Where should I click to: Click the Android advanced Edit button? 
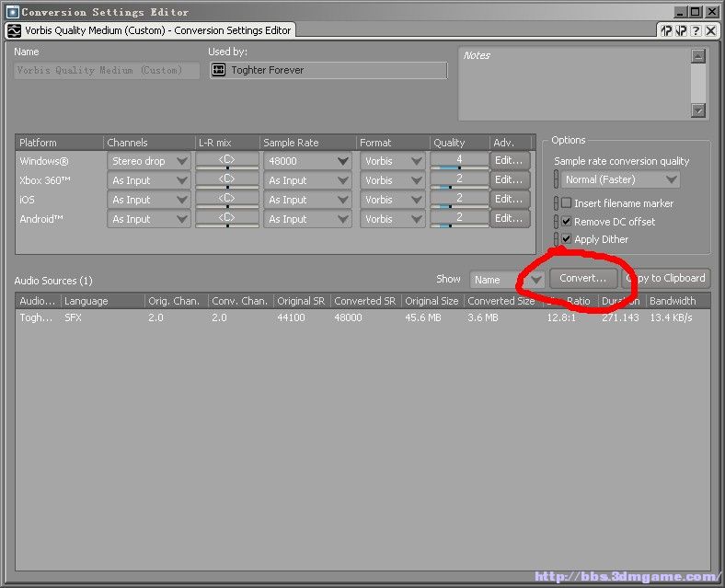pos(510,219)
